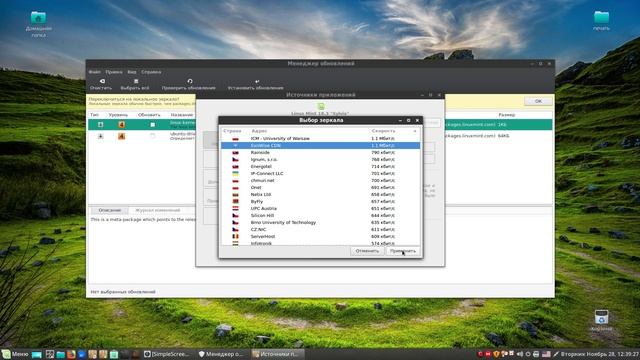This screenshot has height=360, width=640.
Task: Sort updates by Размер column header
Action: [507, 115]
